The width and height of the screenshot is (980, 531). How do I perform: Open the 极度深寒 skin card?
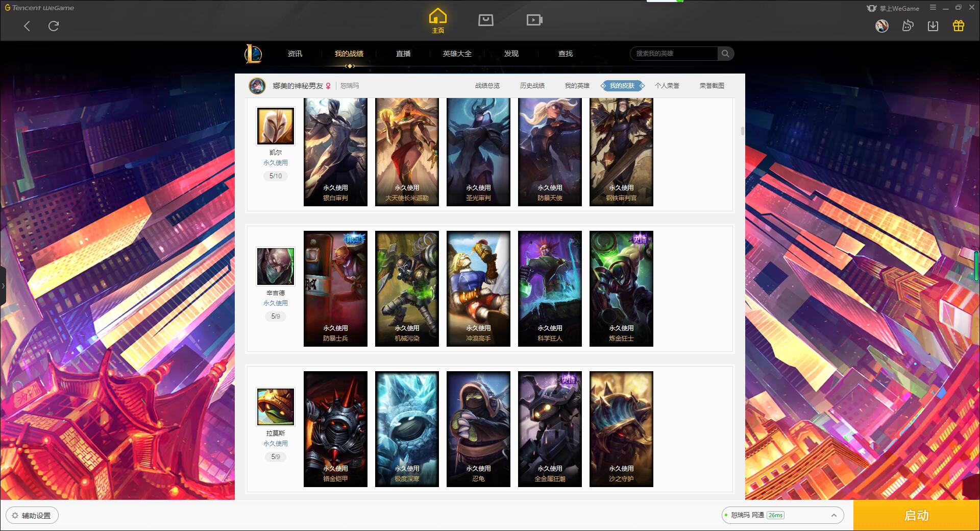coord(407,429)
